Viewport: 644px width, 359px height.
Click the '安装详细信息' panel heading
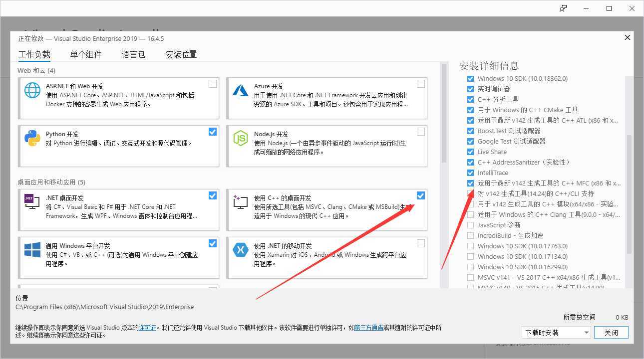(489, 66)
